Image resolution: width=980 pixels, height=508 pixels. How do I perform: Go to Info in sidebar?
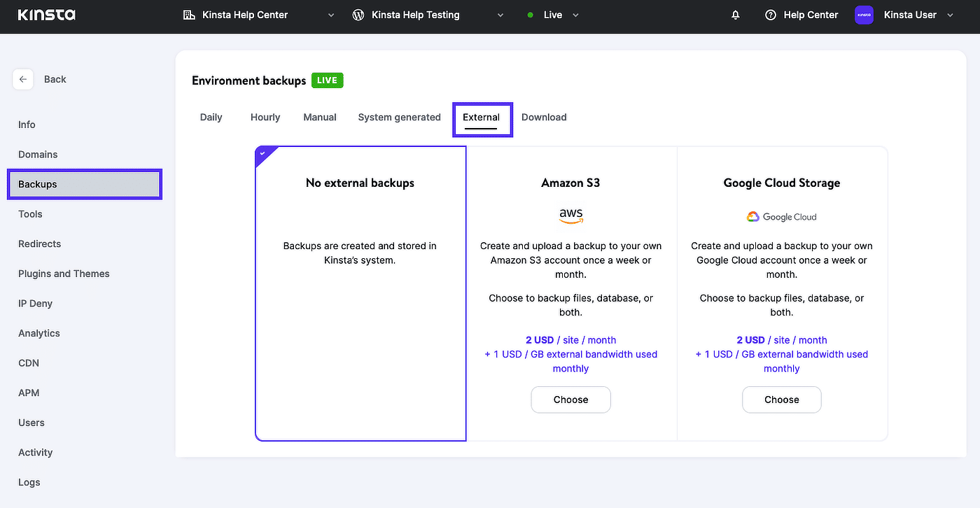27,125
